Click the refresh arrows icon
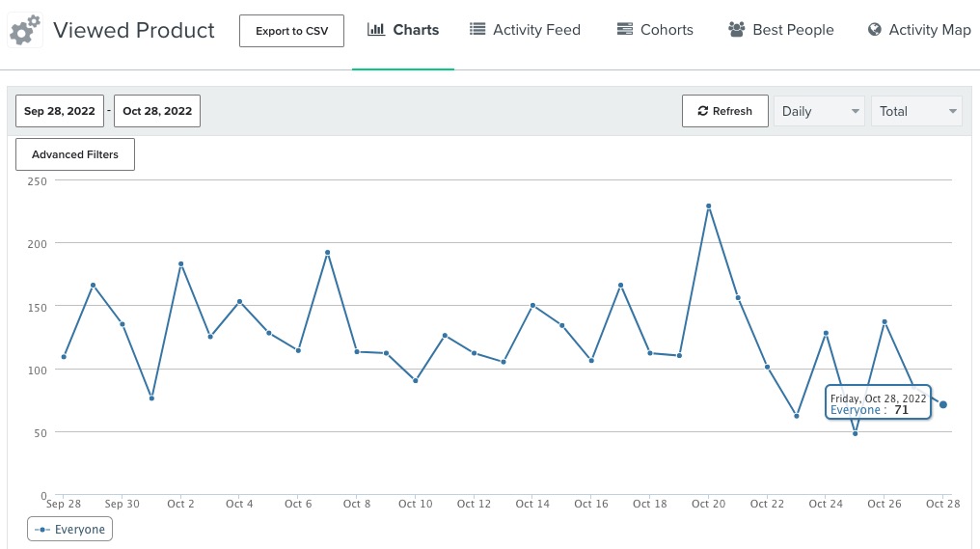 click(703, 111)
